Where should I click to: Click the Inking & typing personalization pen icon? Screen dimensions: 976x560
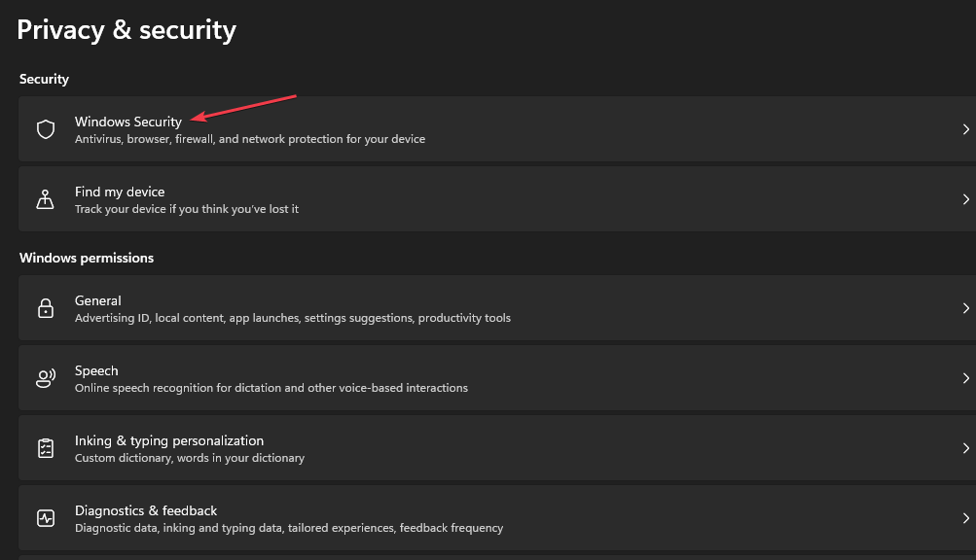point(45,447)
